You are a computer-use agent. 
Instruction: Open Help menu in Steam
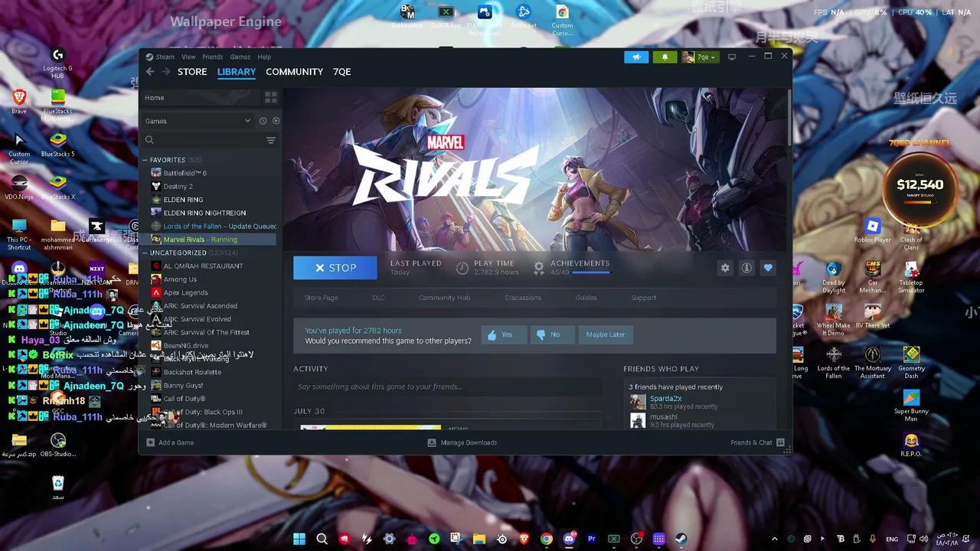coord(264,57)
